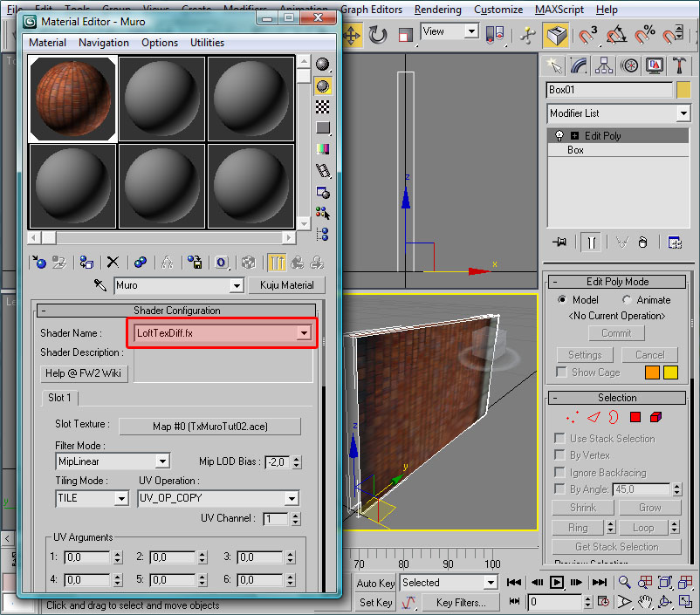Screen dimensions: 700x615
Task: Pick material from object with eyedropper
Action: (100, 285)
